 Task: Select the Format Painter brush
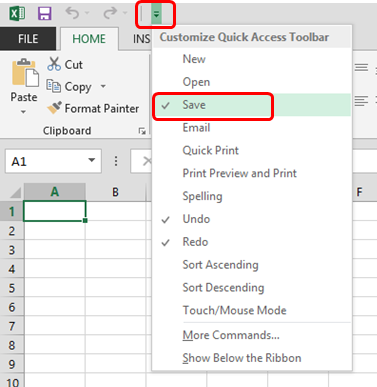pos(93,108)
